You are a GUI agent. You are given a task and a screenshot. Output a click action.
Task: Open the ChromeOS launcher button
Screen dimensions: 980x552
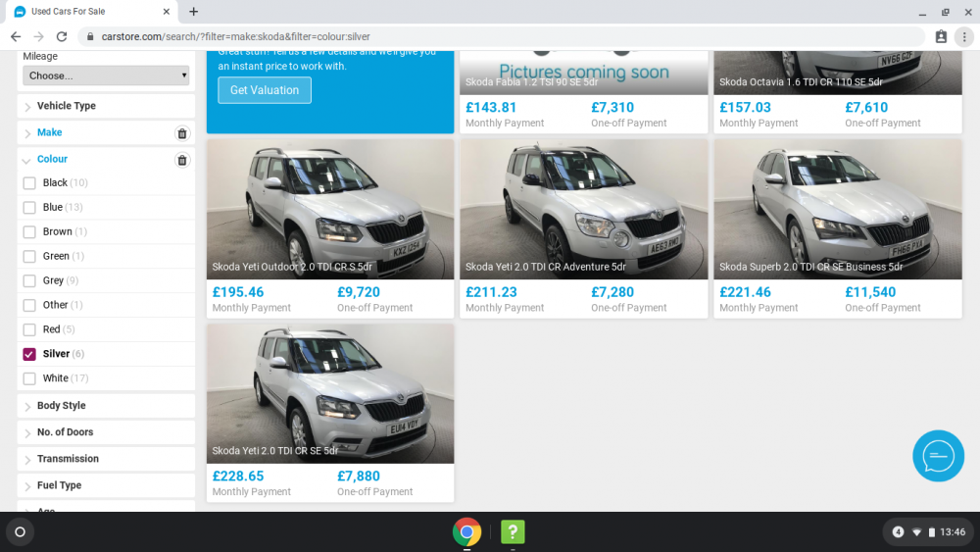20,532
